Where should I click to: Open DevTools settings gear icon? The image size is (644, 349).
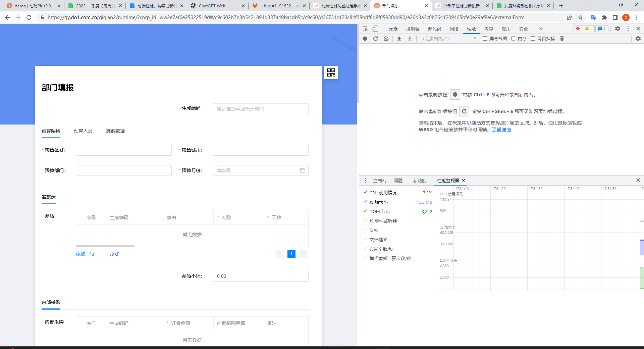618,29
